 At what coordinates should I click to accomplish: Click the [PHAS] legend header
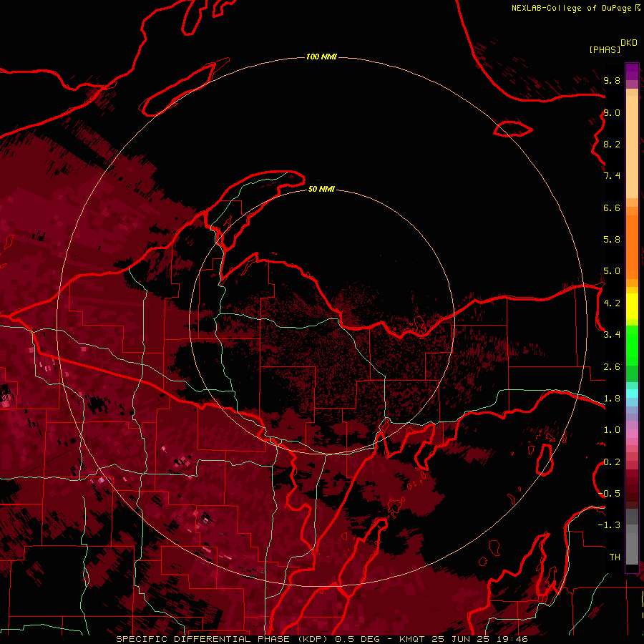(605, 49)
